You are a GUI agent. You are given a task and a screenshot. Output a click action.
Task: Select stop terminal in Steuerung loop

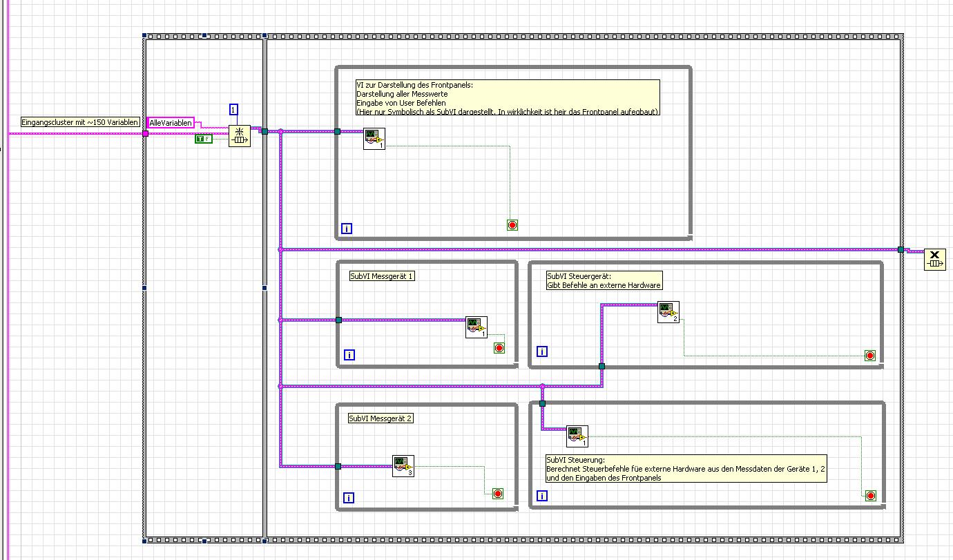(870, 495)
